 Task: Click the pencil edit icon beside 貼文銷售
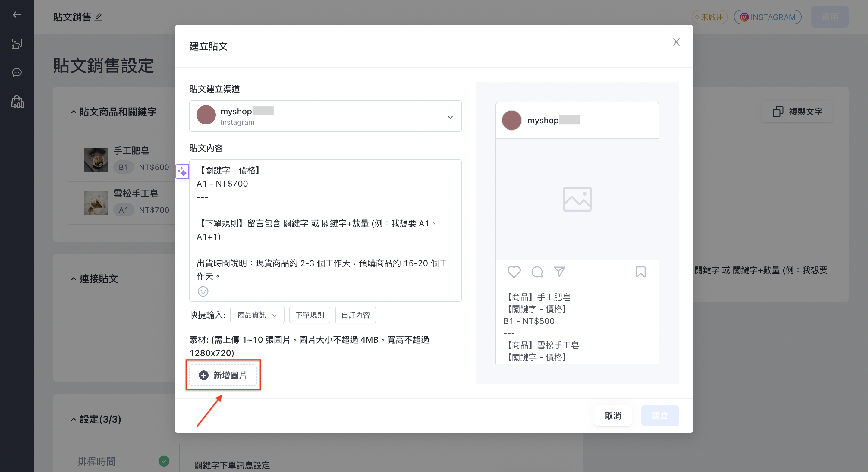98,17
